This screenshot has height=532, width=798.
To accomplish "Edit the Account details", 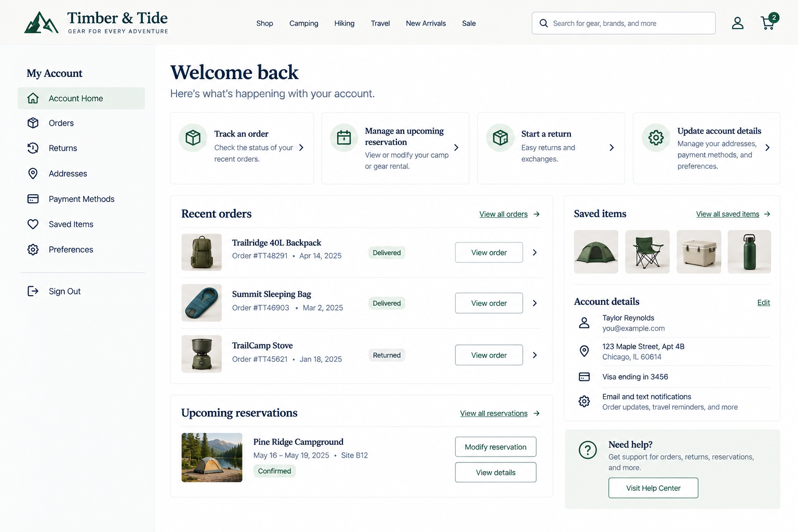I will click(764, 302).
